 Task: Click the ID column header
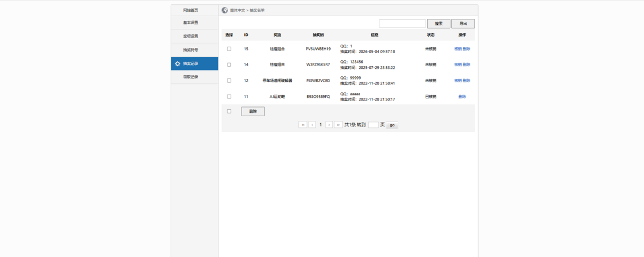coord(246,35)
